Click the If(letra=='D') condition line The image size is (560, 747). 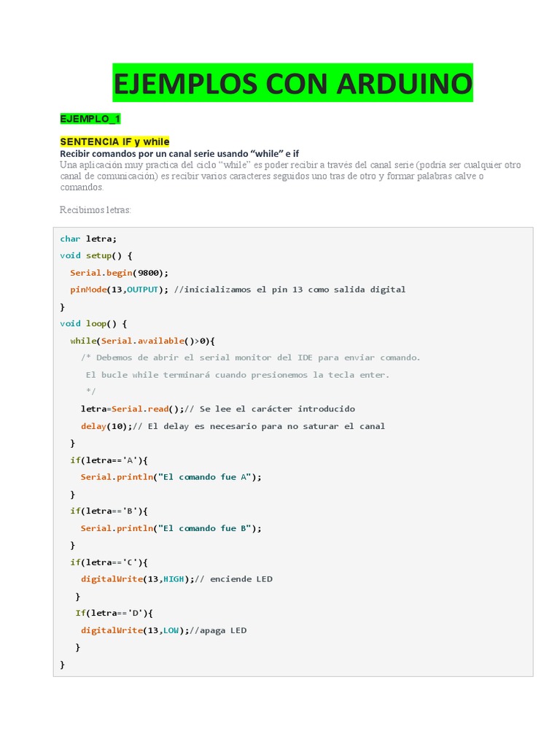click(x=114, y=613)
